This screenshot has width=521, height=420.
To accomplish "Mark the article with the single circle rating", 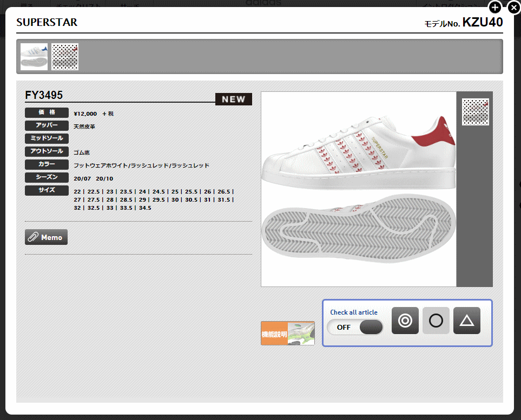I will (436, 321).
